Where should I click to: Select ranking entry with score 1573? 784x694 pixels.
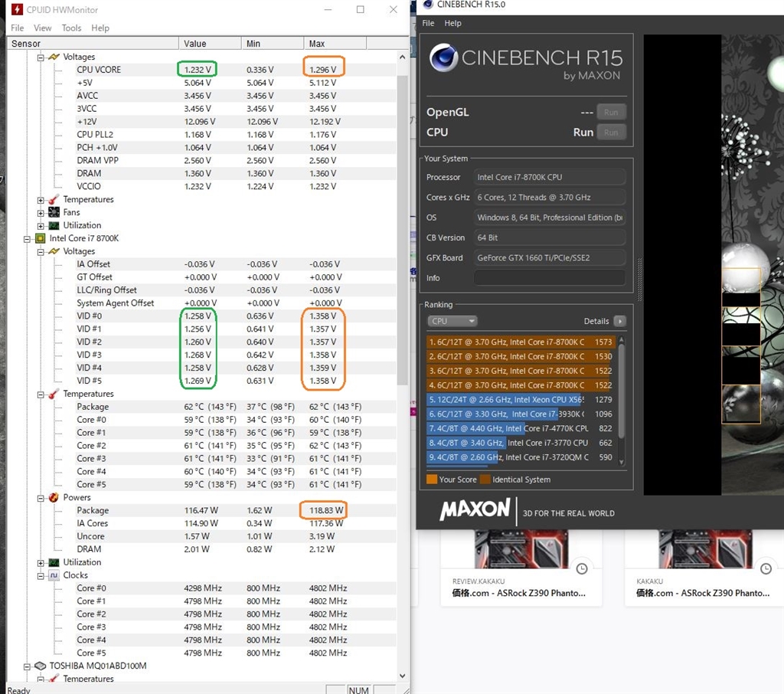pyautogui.click(x=520, y=342)
